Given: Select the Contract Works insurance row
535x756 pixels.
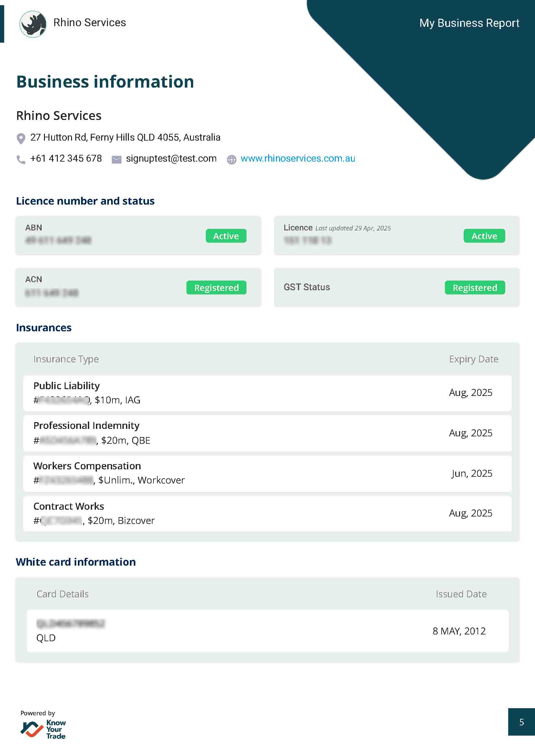Looking at the screenshot, I should [x=267, y=514].
